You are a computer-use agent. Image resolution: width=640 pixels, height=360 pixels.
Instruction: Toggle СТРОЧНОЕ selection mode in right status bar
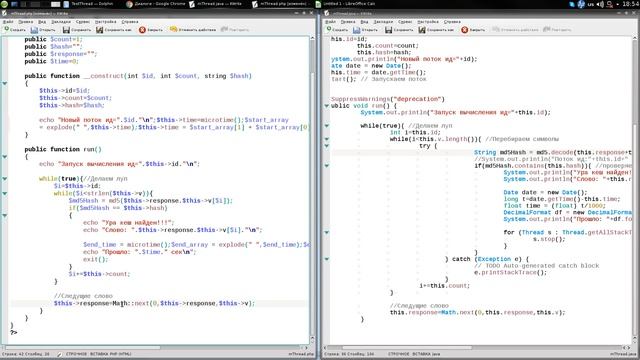click(399, 354)
